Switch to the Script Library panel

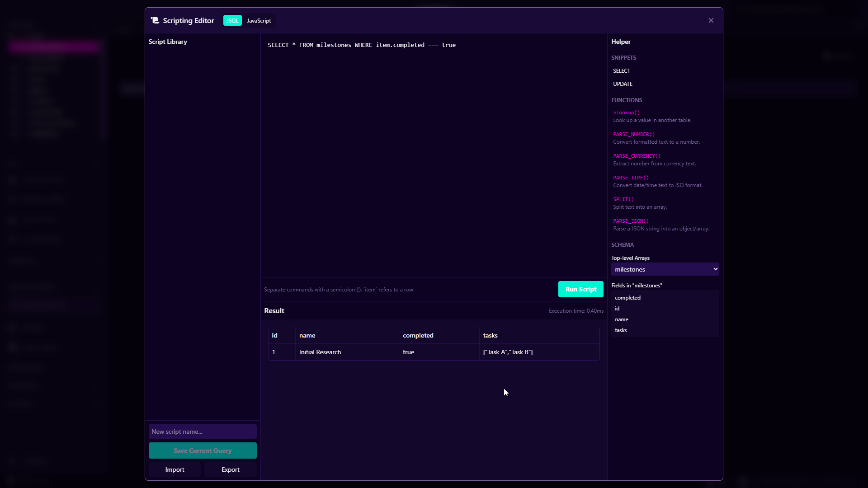[x=168, y=42]
